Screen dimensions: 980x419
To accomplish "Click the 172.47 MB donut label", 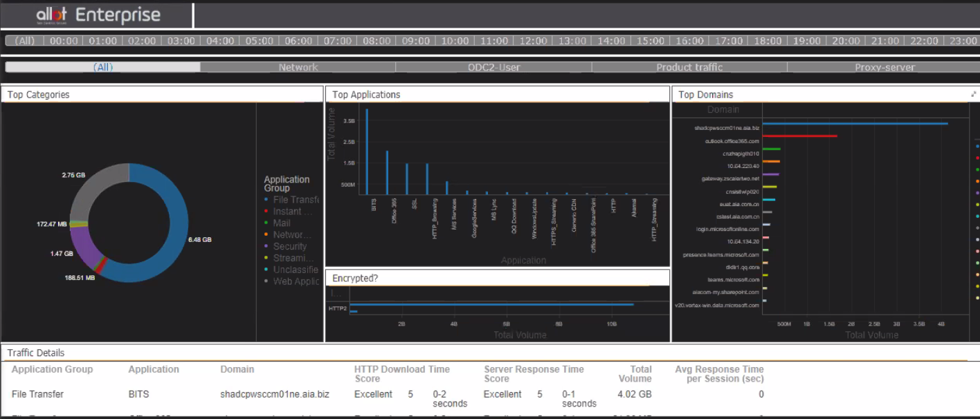I will coord(52,225).
